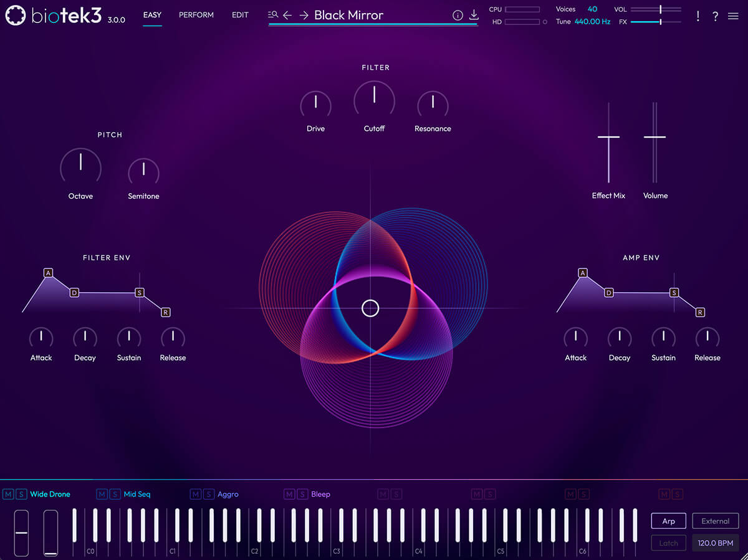
Task: Advance to the next preset
Action: (x=304, y=14)
